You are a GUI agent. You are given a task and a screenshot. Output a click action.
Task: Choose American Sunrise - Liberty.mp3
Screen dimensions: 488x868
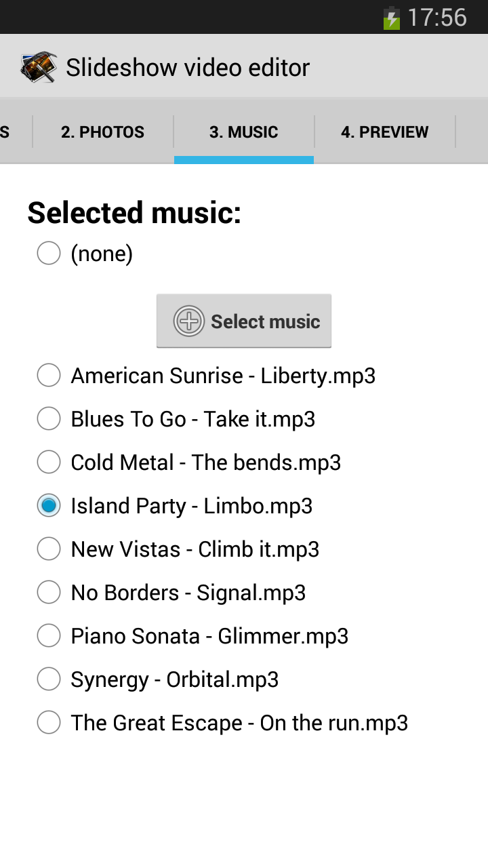(x=206, y=376)
